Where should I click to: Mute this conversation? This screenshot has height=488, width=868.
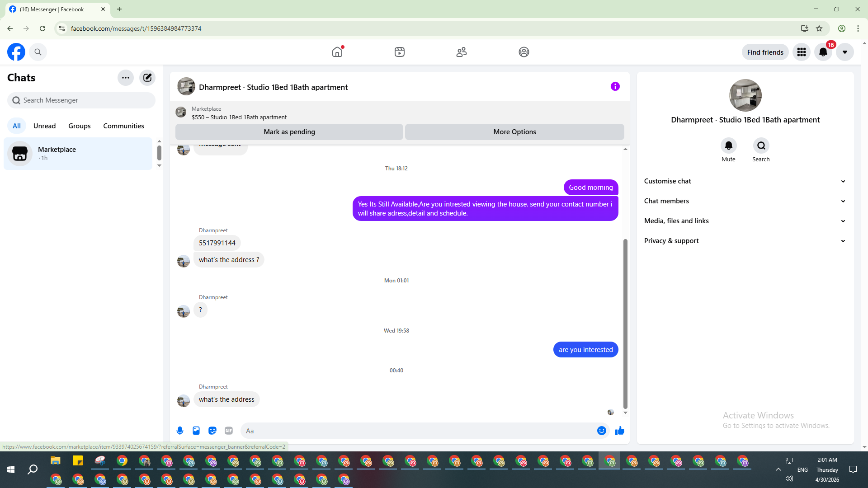728,145
